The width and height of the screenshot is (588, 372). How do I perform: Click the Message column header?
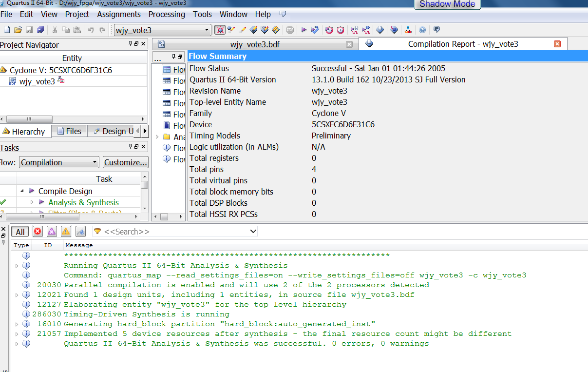pos(79,245)
